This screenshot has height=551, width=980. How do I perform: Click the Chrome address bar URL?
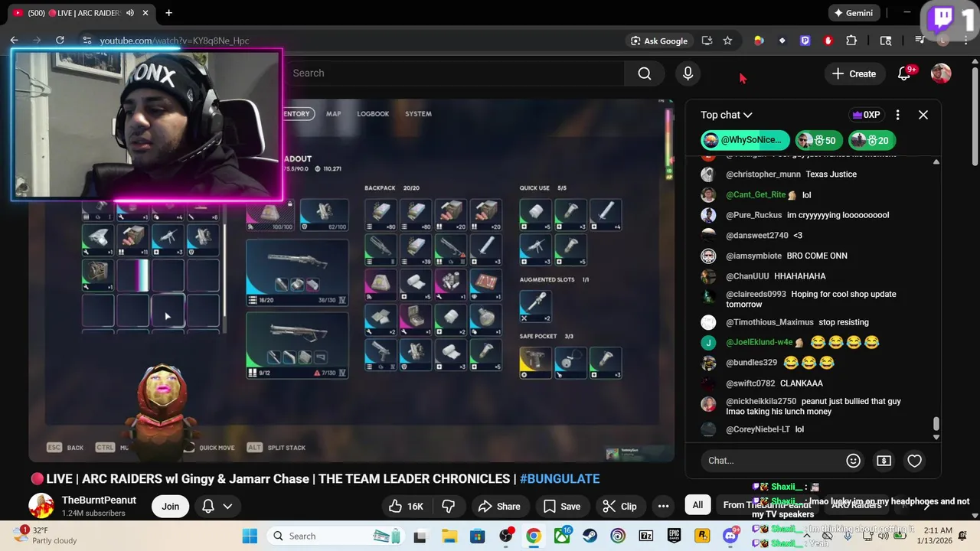175,41
